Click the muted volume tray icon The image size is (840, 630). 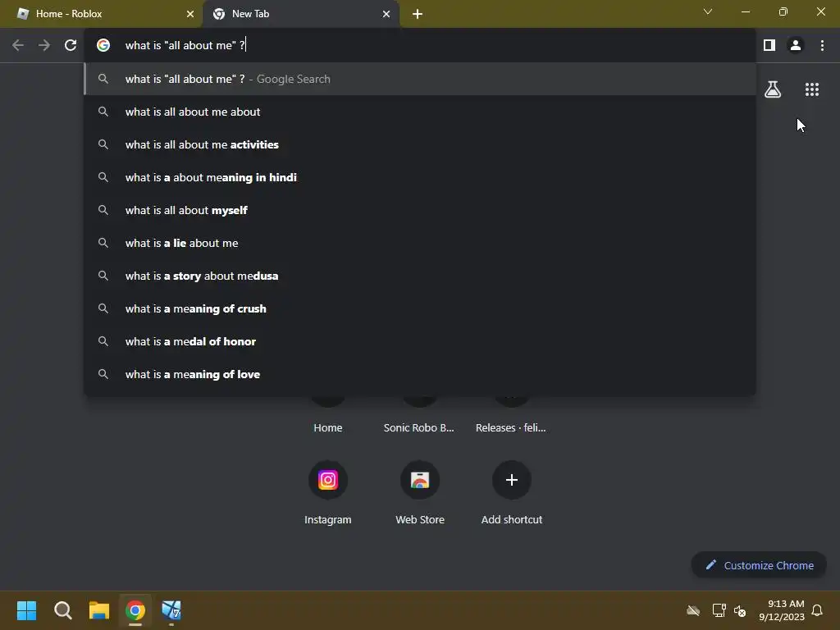tap(740, 610)
